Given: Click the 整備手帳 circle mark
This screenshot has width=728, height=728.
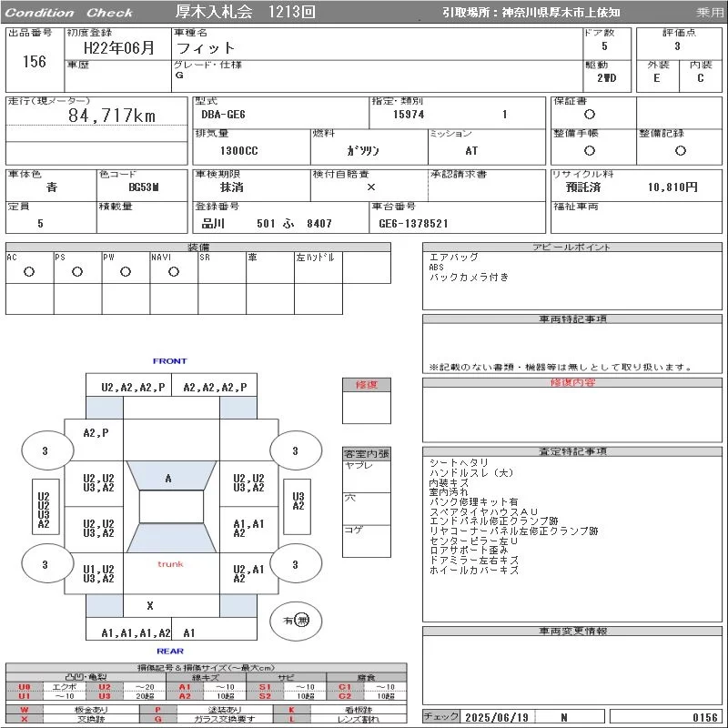Looking at the screenshot, I should click(590, 150).
